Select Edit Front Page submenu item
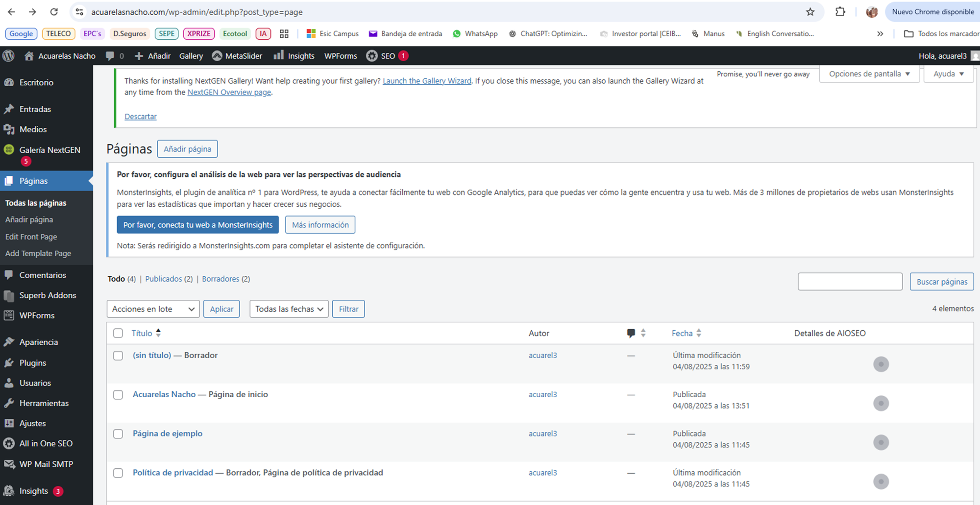This screenshot has height=505, width=980. point(31,237)
